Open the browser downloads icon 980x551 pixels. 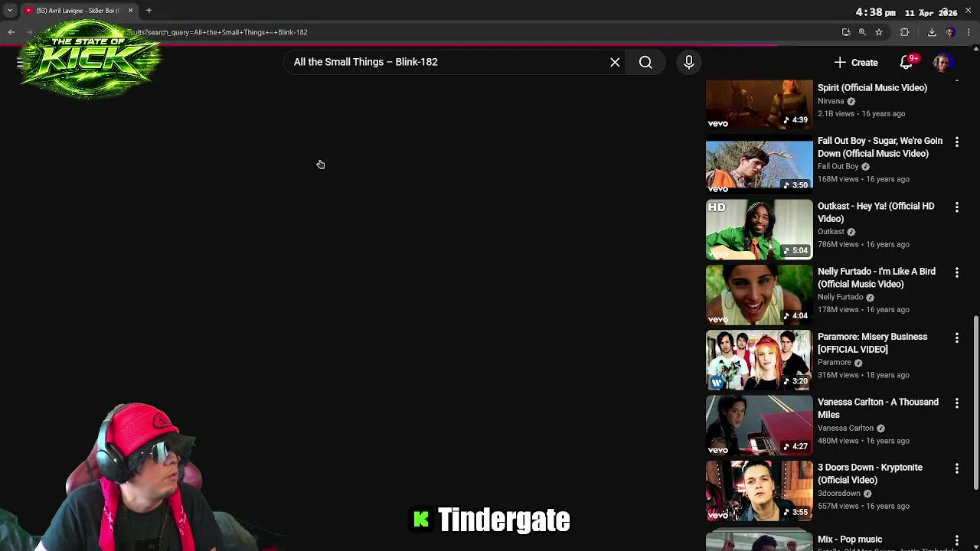tap(932, 32)
